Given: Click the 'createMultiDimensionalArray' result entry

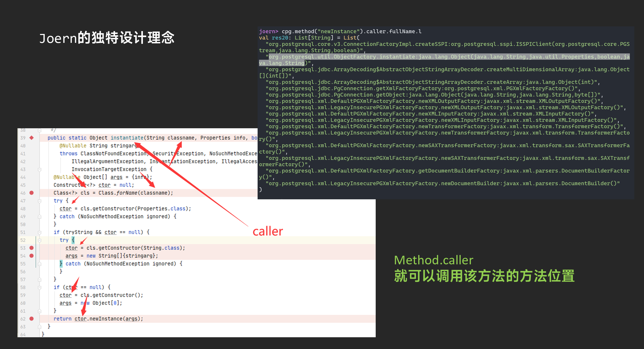Looking at the screenshot, I should pos(444,72).
